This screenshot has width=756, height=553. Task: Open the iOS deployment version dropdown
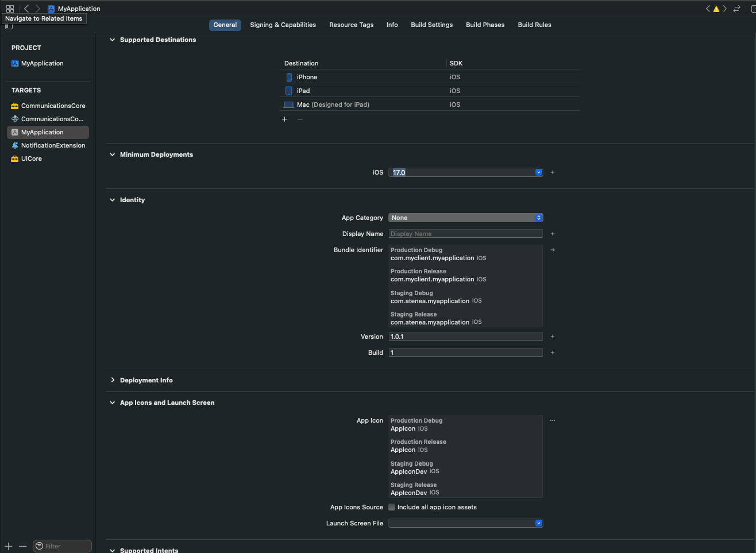(539, 172)
